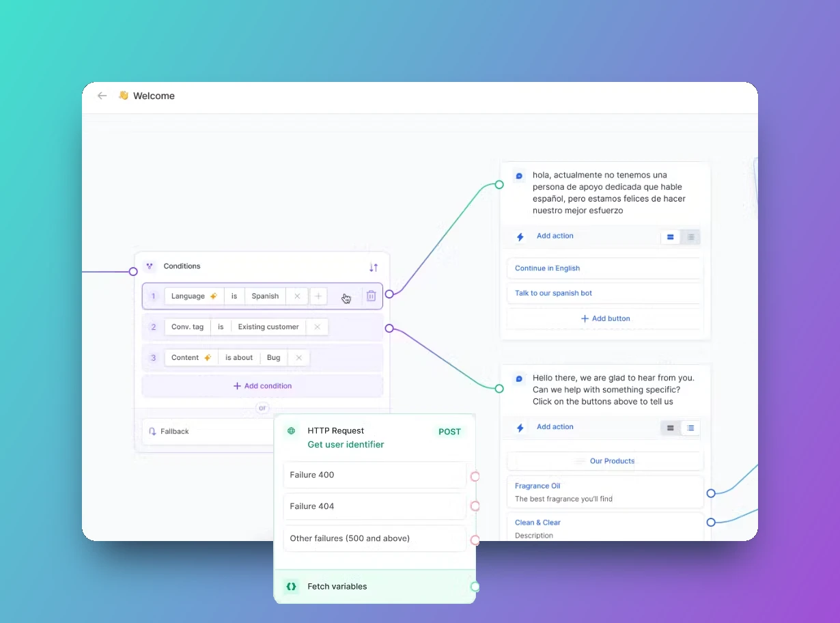Viewport: 840px width, 623px height.
Task: Click Add button under Spanish bot option
Action: click(x=605, y=318)
